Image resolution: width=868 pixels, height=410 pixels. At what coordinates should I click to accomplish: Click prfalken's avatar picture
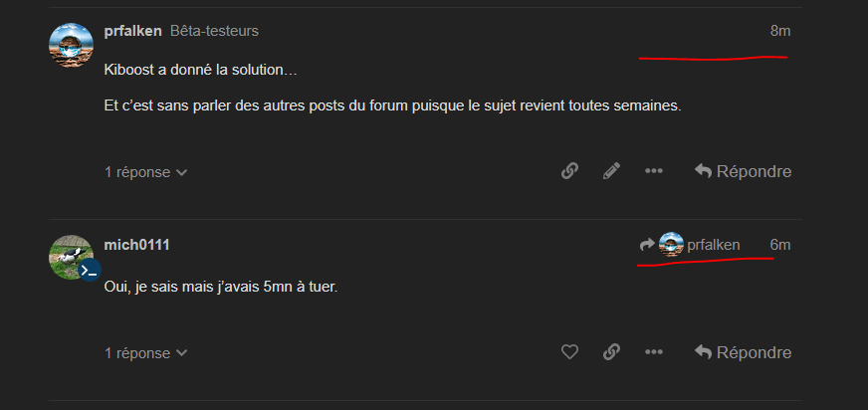(x=72, y=44)
